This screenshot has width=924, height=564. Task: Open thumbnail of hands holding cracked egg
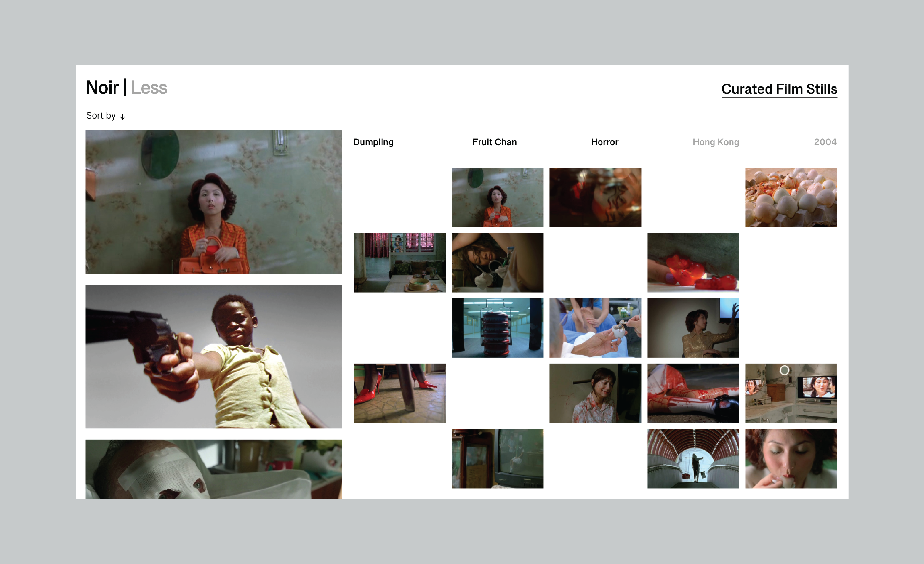pyautogui.click(x=596, y=328)
